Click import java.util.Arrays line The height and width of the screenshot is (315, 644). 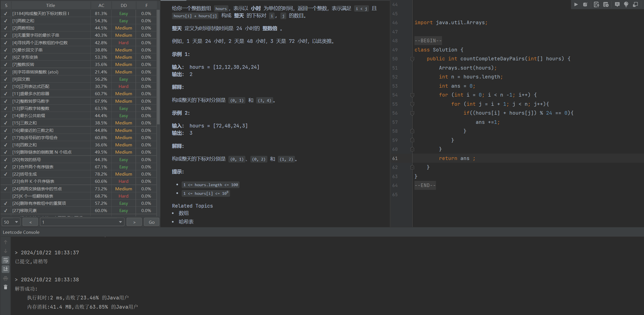[x=451, y=23]
